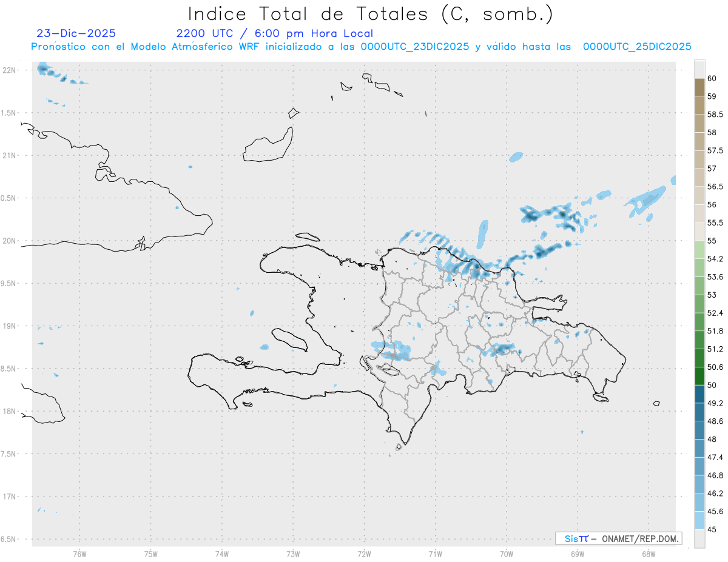728x562 pixels.
Task: Click the 17N latitude label
Action: [x=9, y=497]
